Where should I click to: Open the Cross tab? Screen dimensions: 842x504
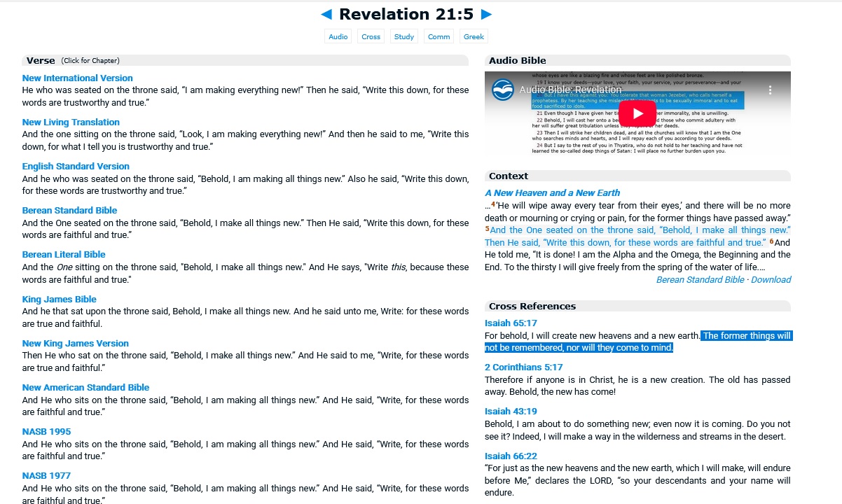[x=371, y=36]
